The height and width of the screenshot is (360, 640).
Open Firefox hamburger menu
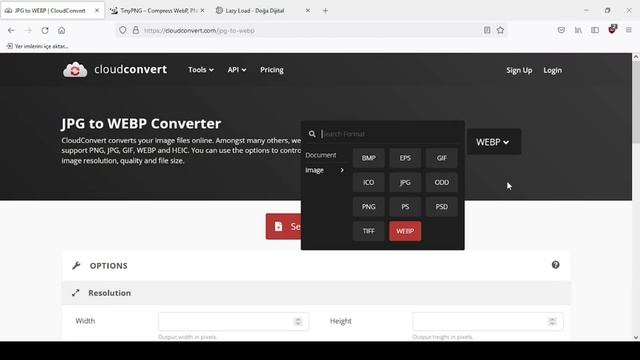[629, 30]
